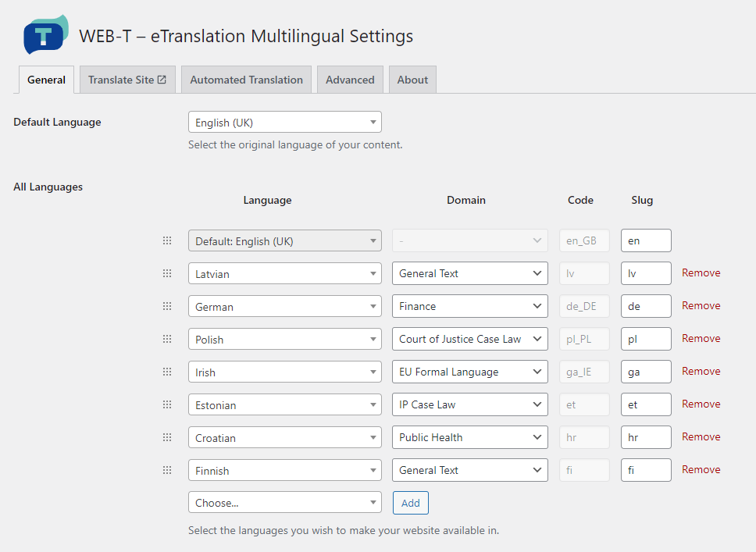
Task: Grab the drag handle for the Irish row
Action: 167,372
